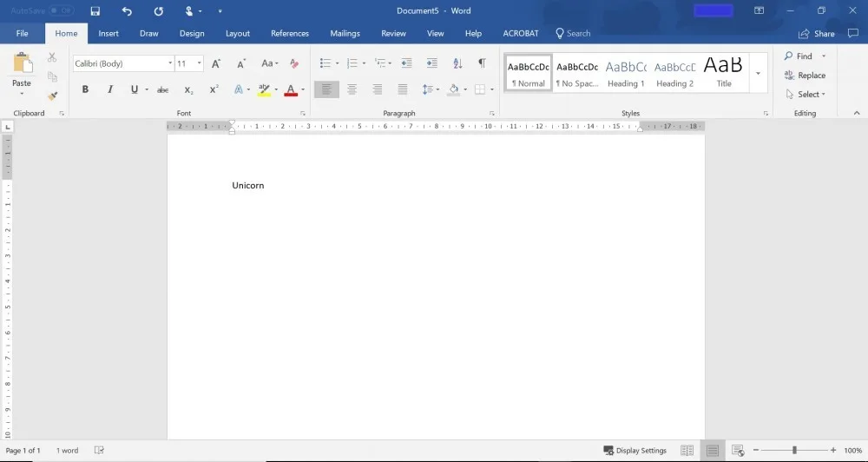Open the Select dropdown in Editing
The image size is (868, 462).
tap(806, 94)
